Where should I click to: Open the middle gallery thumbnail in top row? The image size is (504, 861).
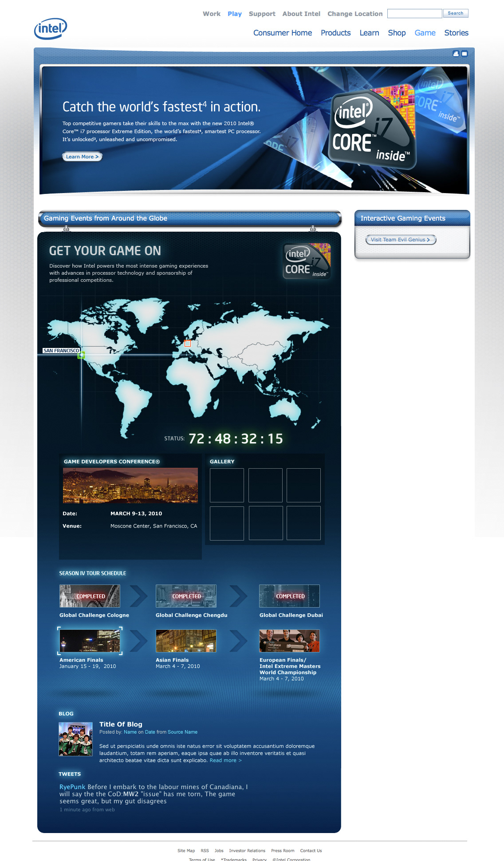265,485
